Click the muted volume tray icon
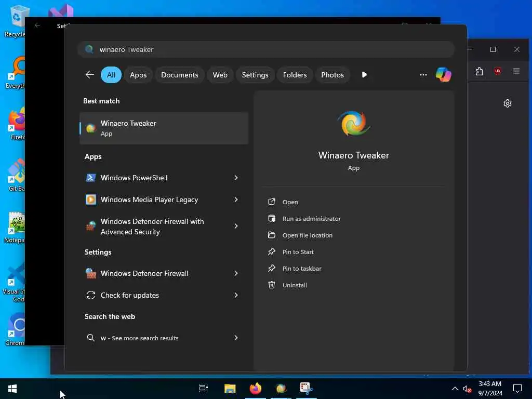Image resolution: width=532 pixels, height=399 pixels. (x=467, y=389)
